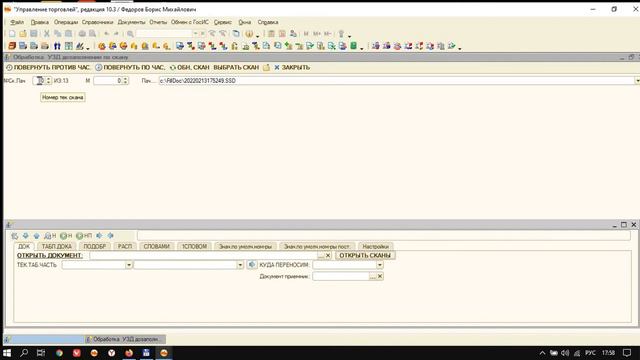Open notification center in taskbar

(x=627, y=353)
